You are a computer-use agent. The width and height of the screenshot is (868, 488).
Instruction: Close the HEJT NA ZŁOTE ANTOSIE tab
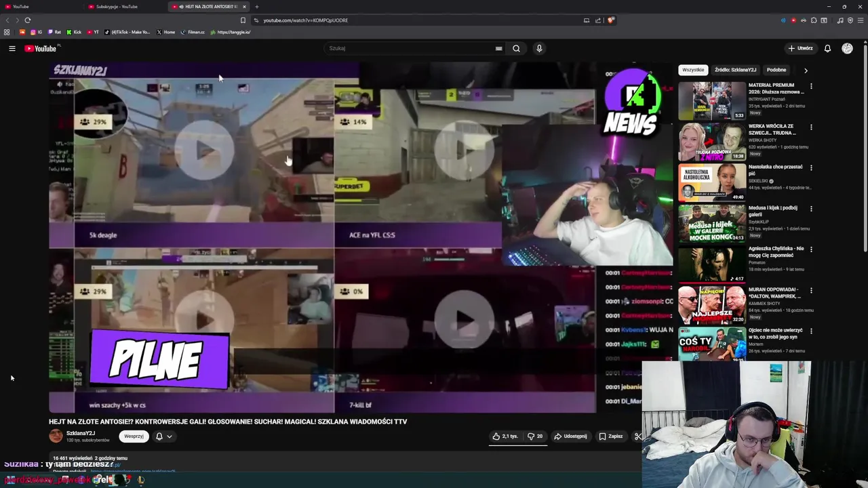click(x=244, y=7)
